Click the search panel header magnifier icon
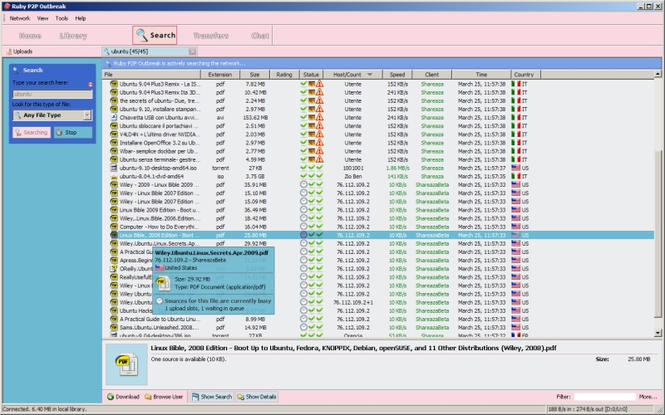 (16, 70)
